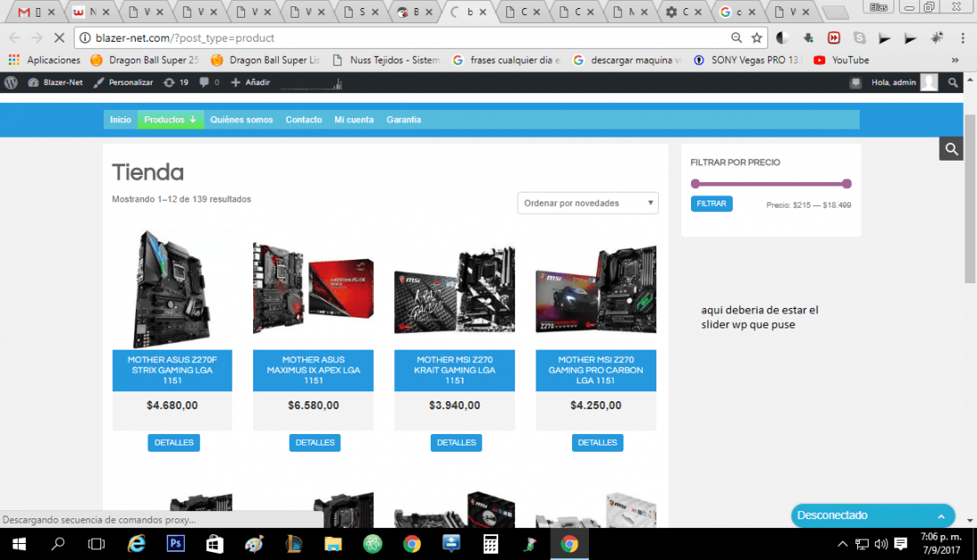
Task: Open the Chrome three-dot menu
Action: pyautogui.click(x=963, y=38)
